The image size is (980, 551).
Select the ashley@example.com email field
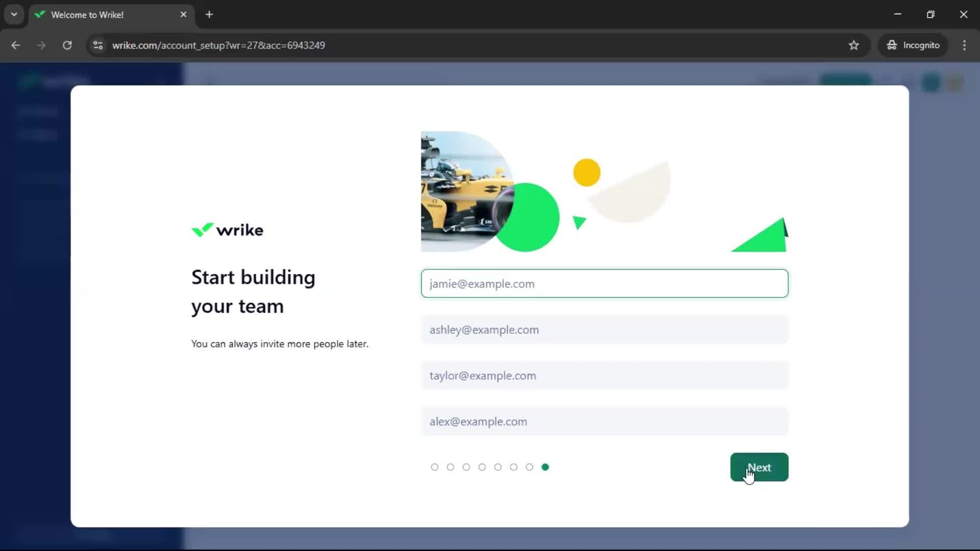tap(604, 330)
